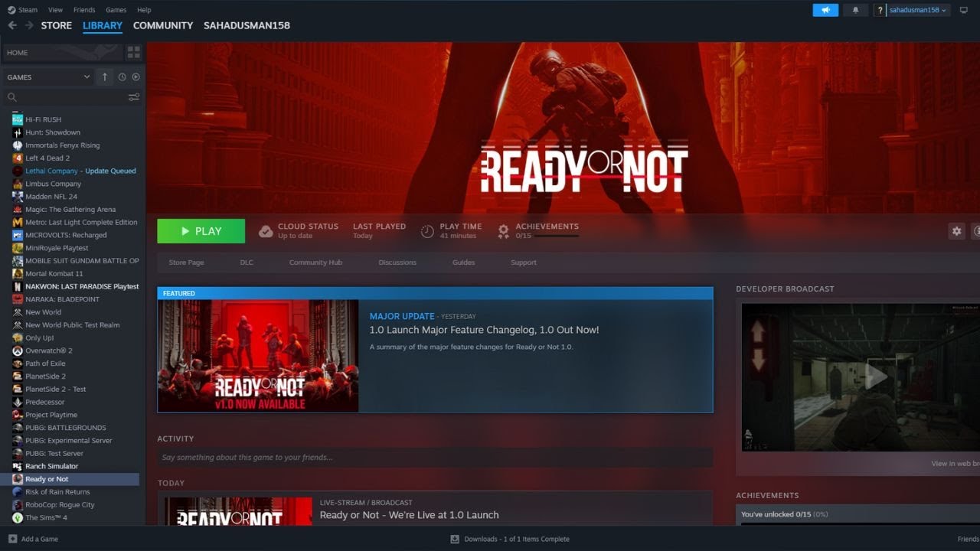Open sahadusman158 account dropdown
980x551 pixels.
coord(919,10)
